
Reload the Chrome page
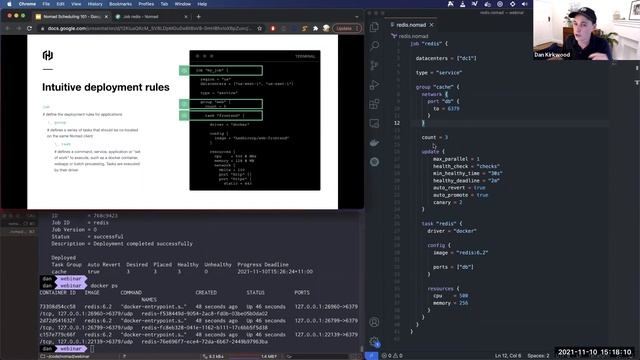29,28
